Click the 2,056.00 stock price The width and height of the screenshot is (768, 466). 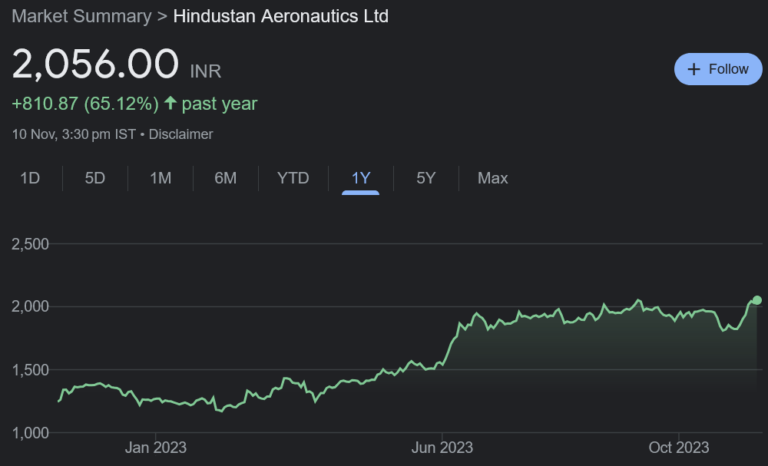point(95,64)
